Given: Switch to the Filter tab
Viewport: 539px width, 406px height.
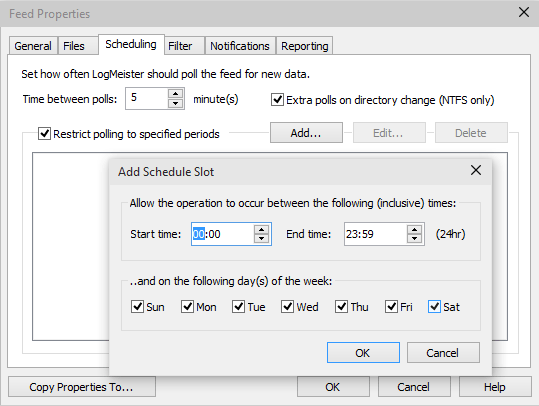Looking at the screenshot, I should (180, 46).
